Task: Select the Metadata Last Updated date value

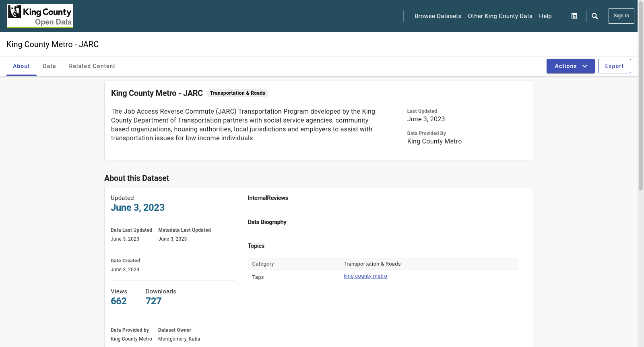Action: pyautogui.click(x=172, y=239)
